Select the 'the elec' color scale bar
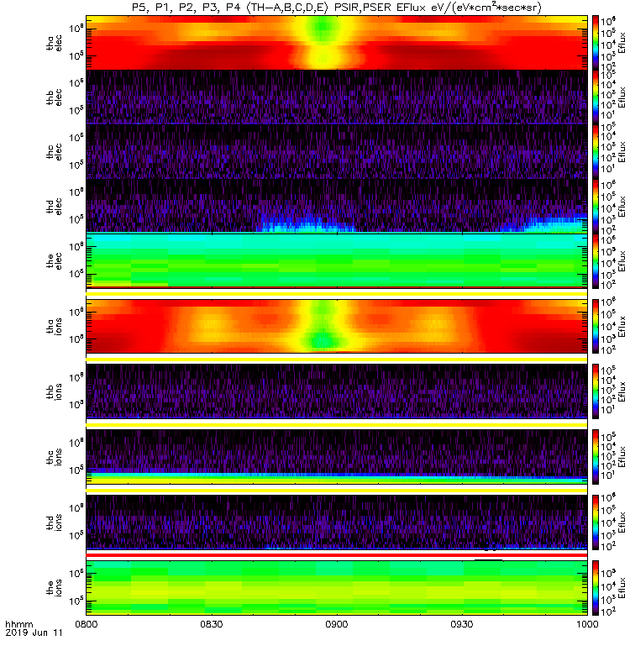 click(596, 260)
